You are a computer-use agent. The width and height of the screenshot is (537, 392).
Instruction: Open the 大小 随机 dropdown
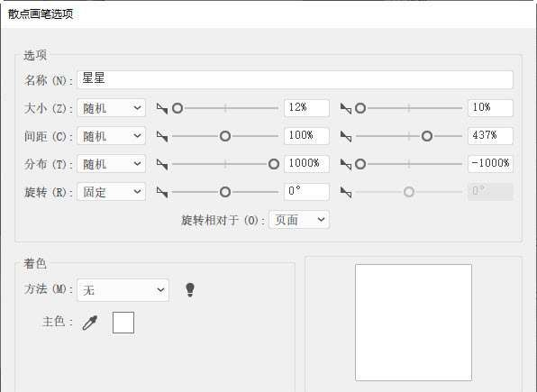pyautogui.click(x=112, y=108)
